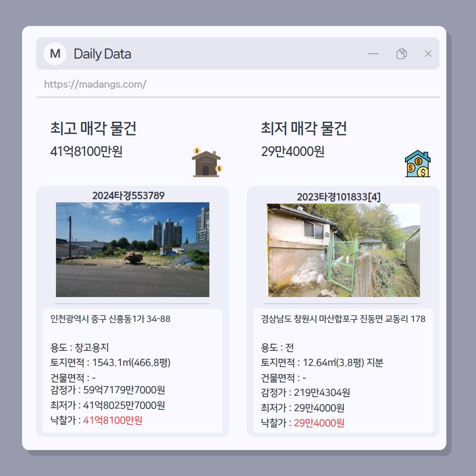Open the old house gate photo thumbnail
The width and height of the screenshot is (476, 476).
coord(343,250)
